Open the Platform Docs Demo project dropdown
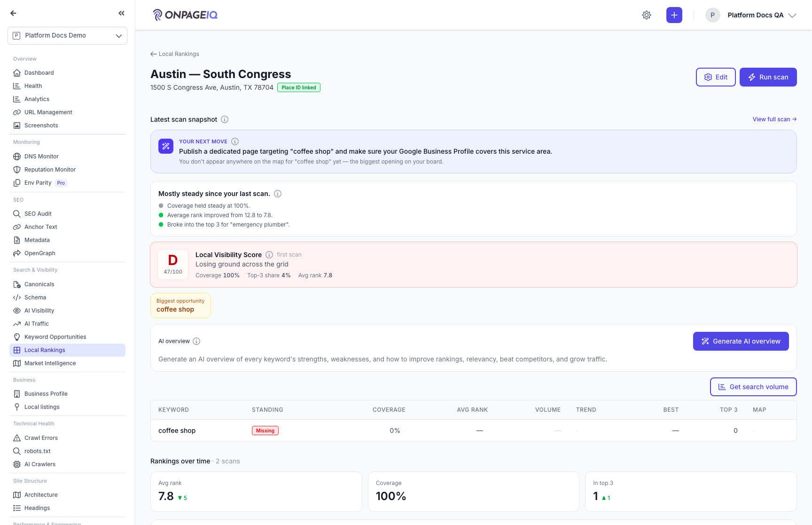This screenshot has height=525, width=812. [67, 36]
